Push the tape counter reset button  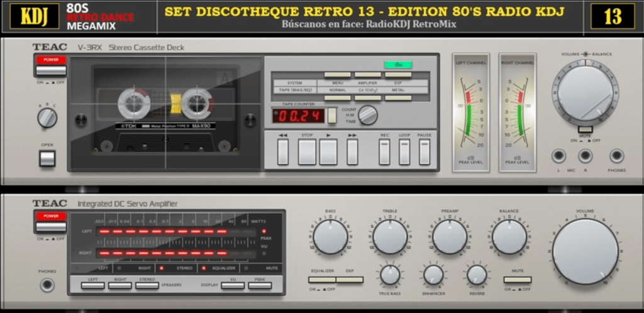point(332,116)
